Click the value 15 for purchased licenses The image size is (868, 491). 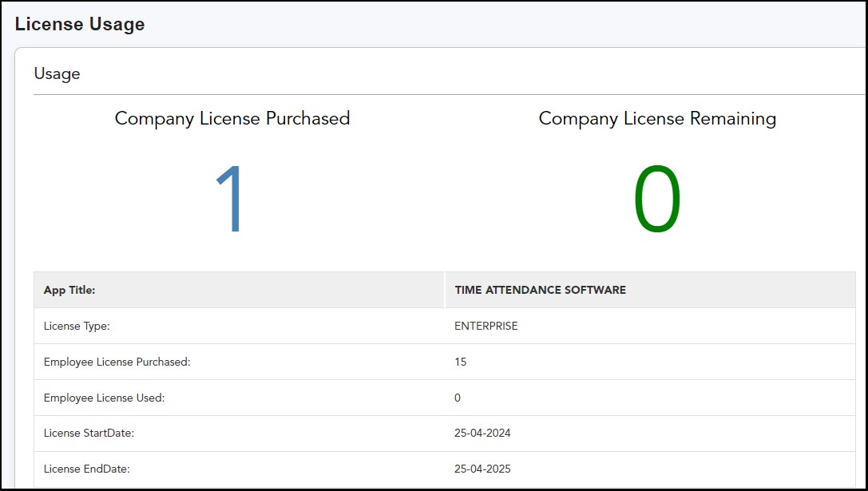coord(461,362)
